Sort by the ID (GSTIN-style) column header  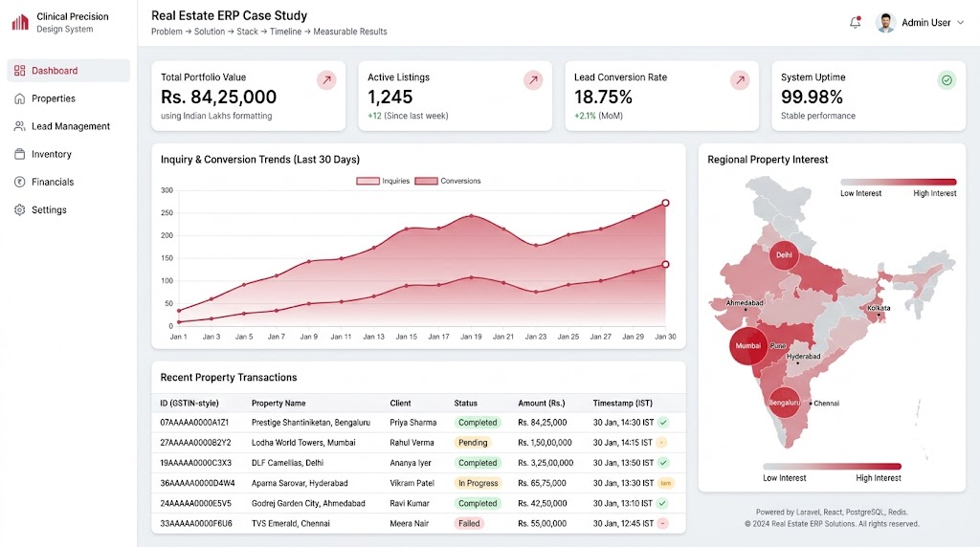click(x=189, y=404)
